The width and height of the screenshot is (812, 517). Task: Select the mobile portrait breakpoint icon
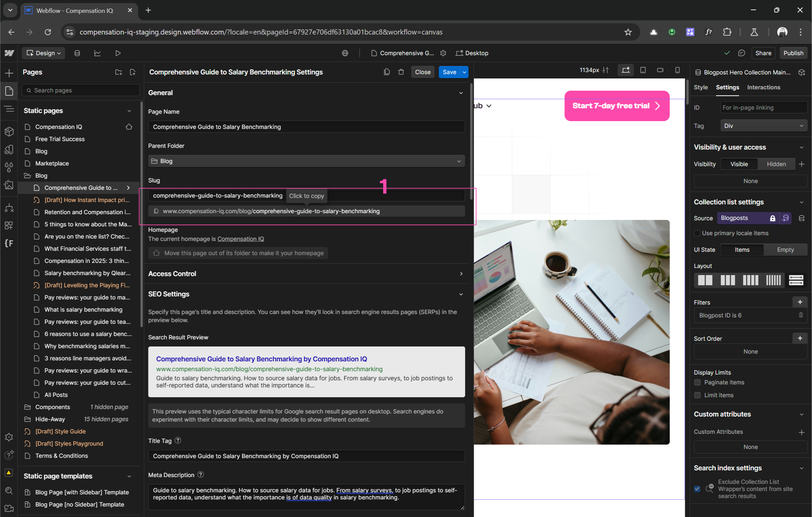pyautogui.click(x=677, y=70)
